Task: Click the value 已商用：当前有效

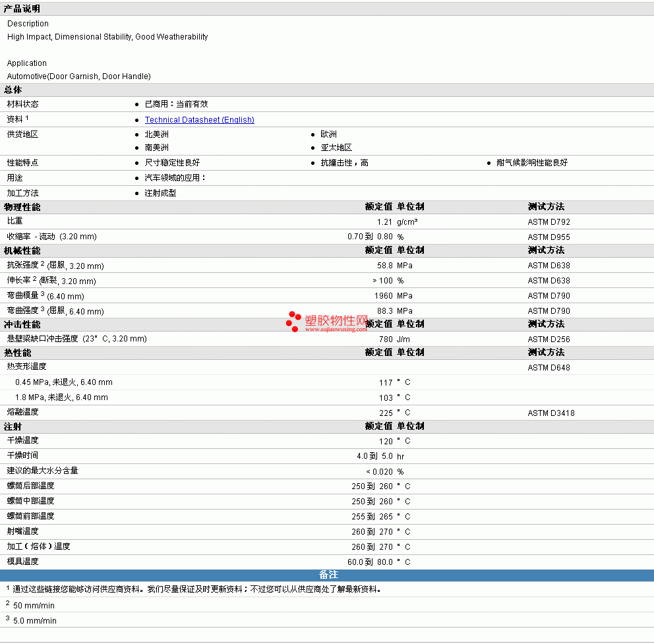Action: point(176,104)
